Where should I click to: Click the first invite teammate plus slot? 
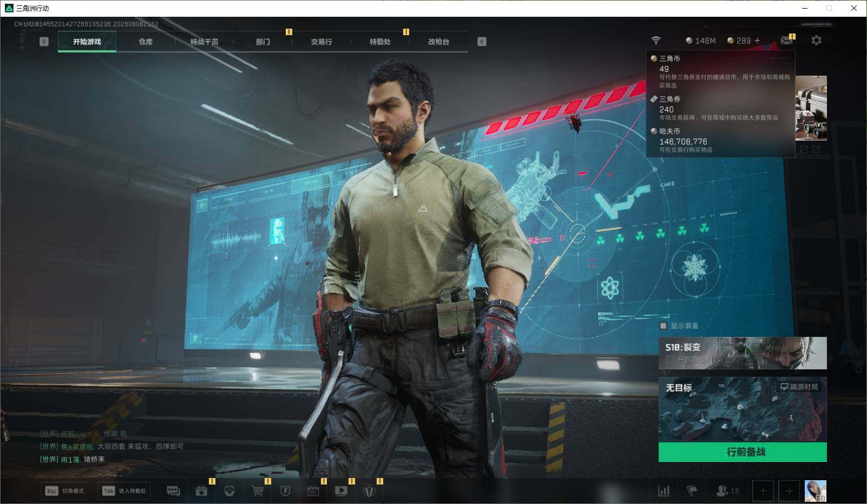click(x=763, y=491)
